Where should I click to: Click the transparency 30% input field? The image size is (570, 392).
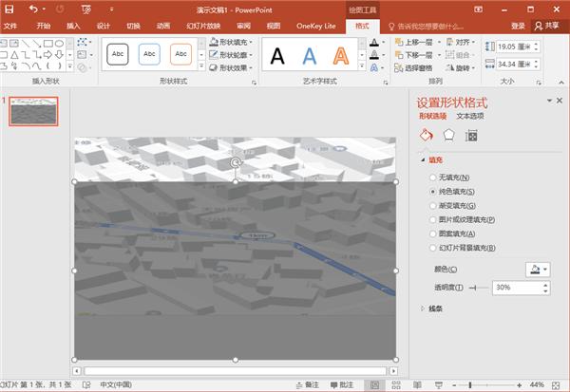[518, 288]
